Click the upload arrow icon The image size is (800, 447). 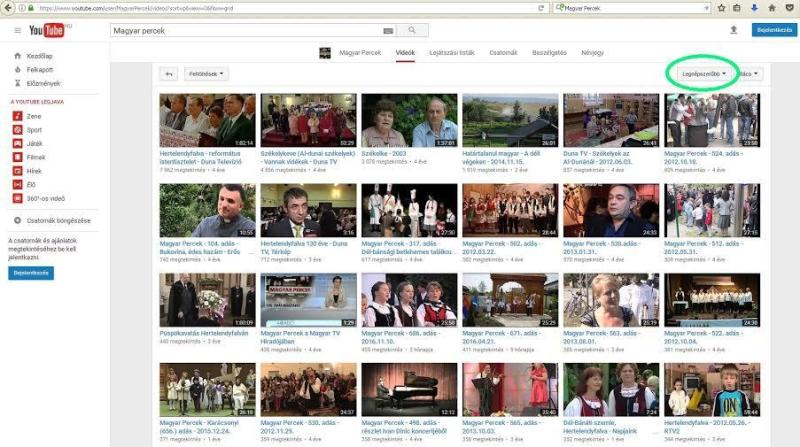(733, 31)
